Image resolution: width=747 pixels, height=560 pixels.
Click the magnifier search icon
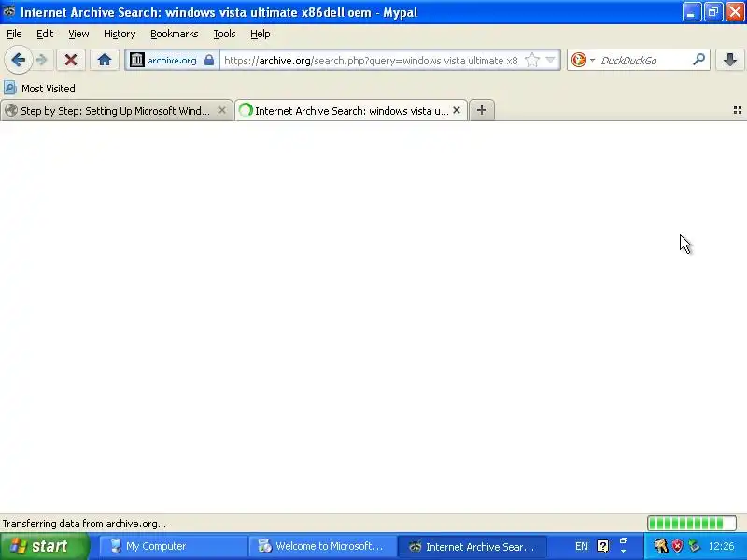click(698, 60)
